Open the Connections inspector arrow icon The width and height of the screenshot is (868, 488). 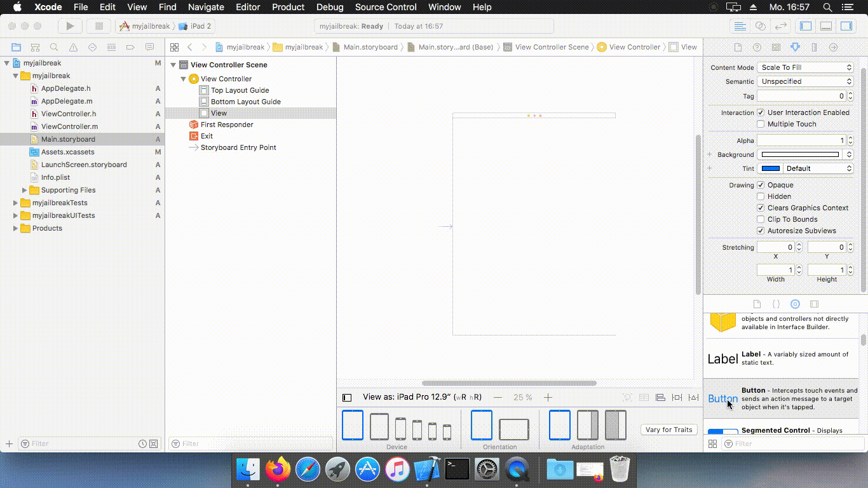tap(833, 47)
